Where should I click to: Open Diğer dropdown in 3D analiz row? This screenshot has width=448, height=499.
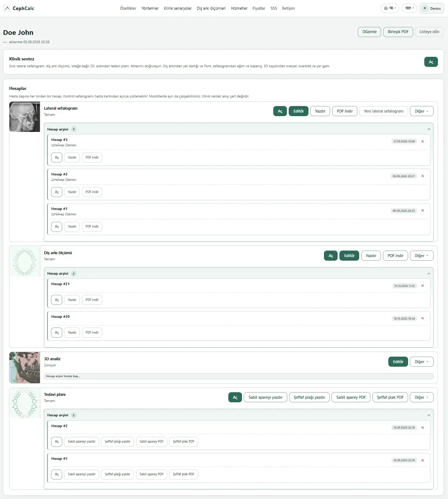[x=421, y=362]
